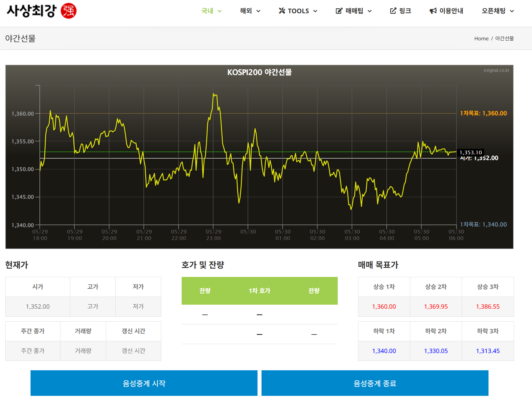Click the 이용안내 megaphone icon
The height and width of the screenshot is (402, 532).
pyautogui.click(x=433, y=11)
